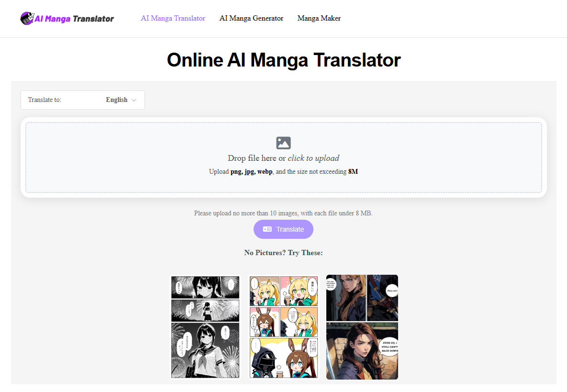This screenshot has width=567, height=392.
Task: Click the image upload icon in drop zone
Action: coord(283,143)
